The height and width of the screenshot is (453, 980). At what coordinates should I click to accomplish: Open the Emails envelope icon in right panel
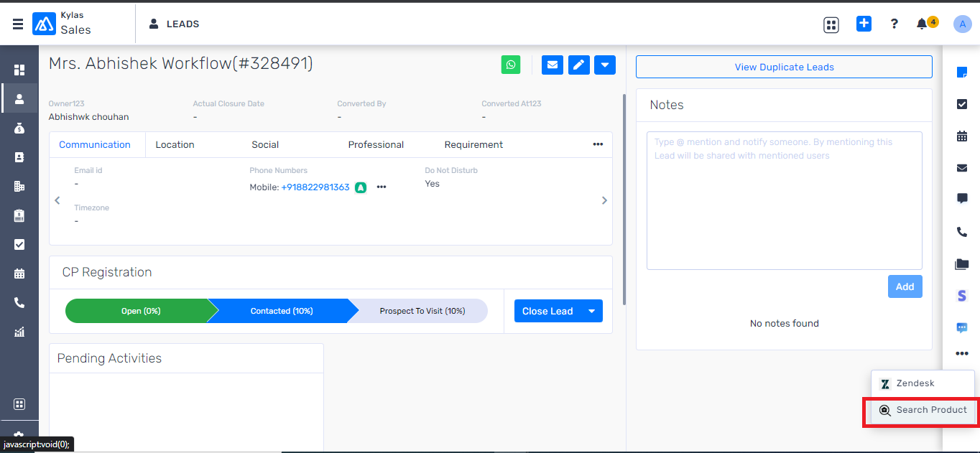(x=962, y=168)
